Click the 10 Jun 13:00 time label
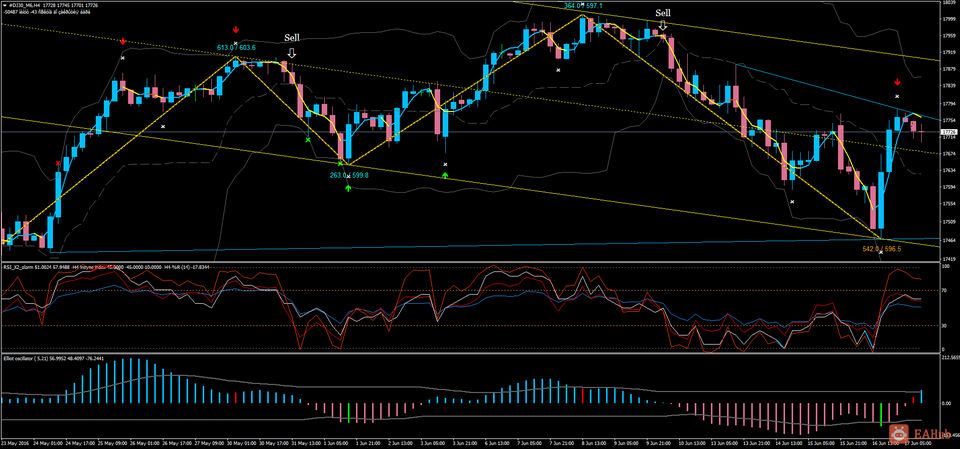This screenshot has width=960, height=449. (691, 443)
